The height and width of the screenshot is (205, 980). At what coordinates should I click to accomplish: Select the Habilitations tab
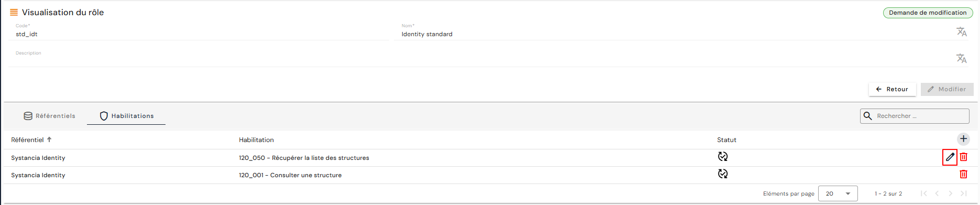[126, 116]
